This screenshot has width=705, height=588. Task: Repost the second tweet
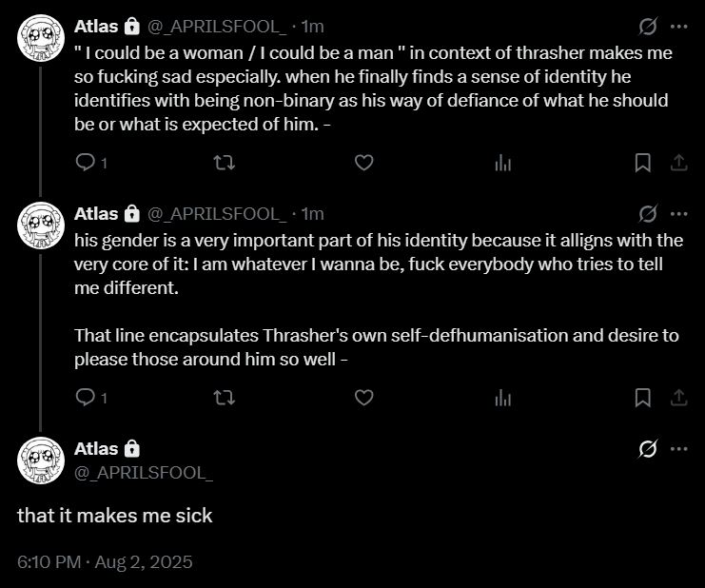pos(225,397)
